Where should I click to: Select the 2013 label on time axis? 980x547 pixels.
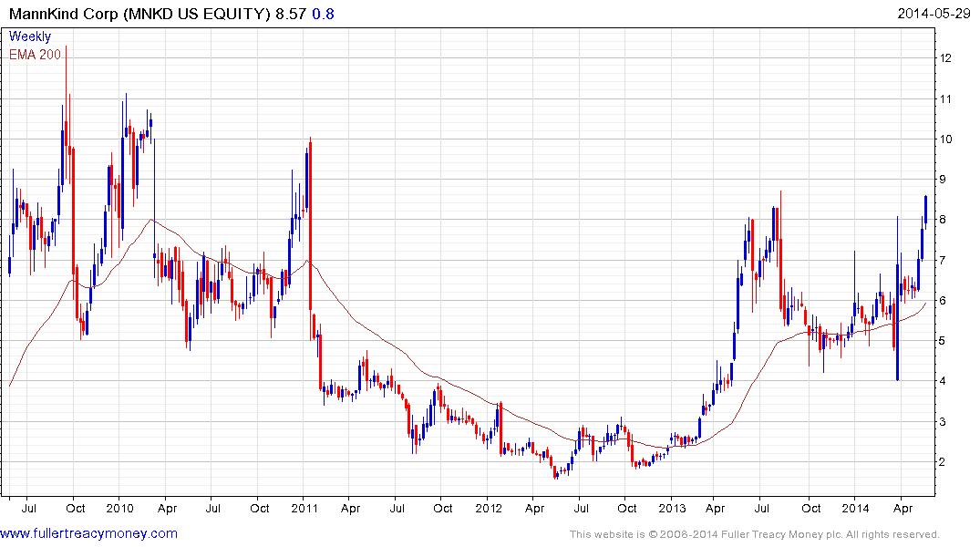point(673,508)
